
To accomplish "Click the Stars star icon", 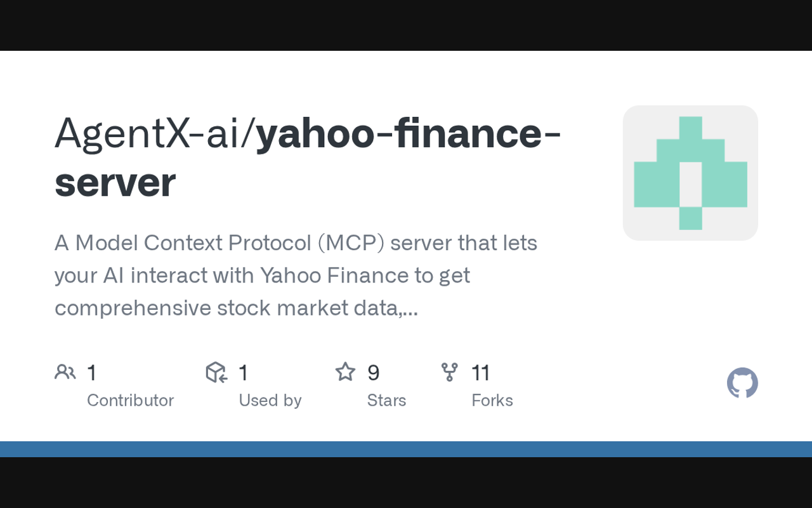I will [x=345, y=372].
